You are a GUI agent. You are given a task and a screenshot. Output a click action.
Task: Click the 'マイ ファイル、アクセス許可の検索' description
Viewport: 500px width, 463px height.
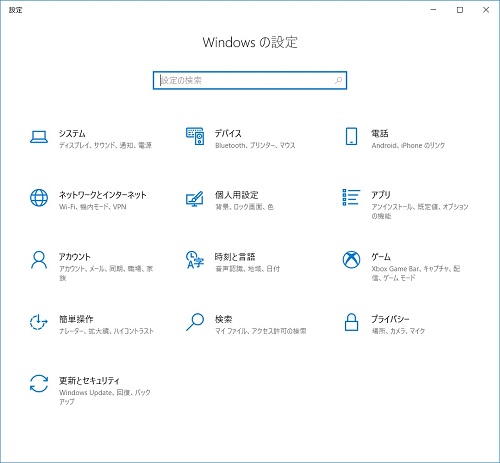[261, 331]
